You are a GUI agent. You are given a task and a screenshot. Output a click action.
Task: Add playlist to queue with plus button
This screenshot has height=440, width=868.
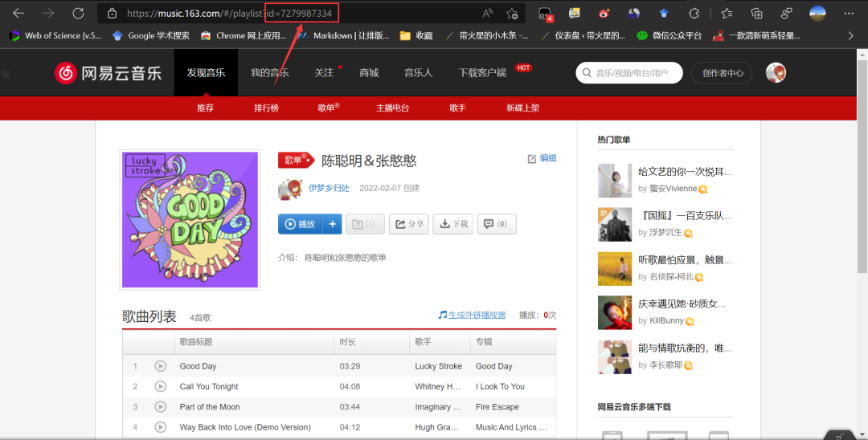point(332,224)
